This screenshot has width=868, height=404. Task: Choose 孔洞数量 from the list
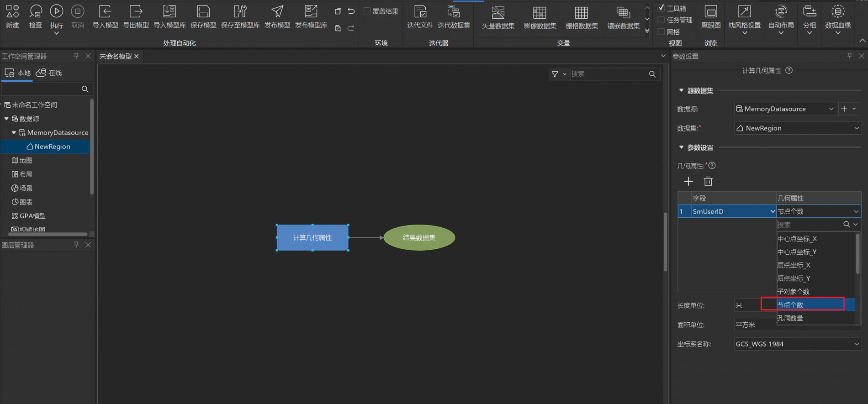click(x=790, y=318)
